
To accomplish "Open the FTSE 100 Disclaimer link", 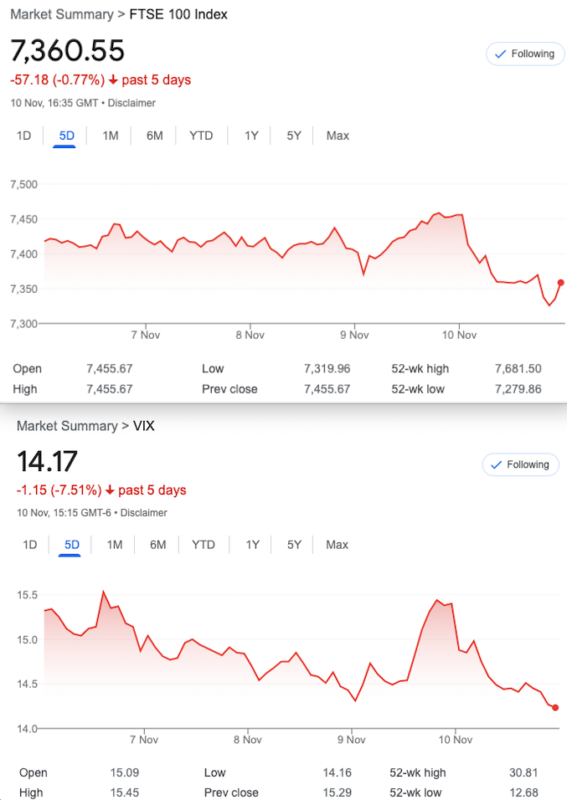I will (132, 103).
